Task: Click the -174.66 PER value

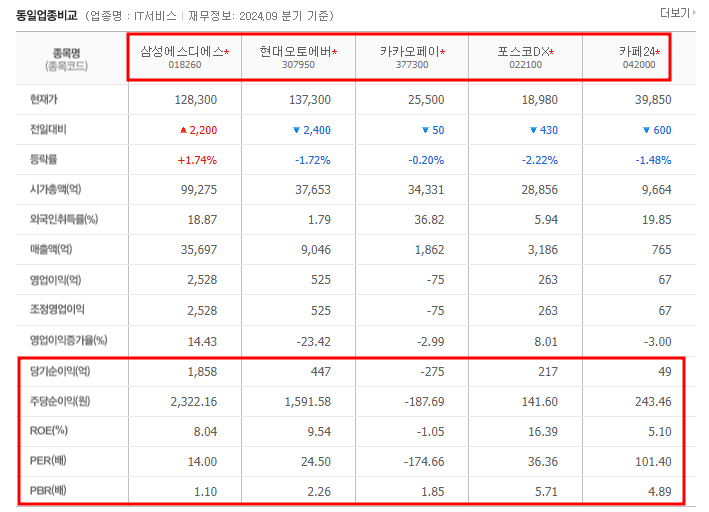Action: click(424, 462)
